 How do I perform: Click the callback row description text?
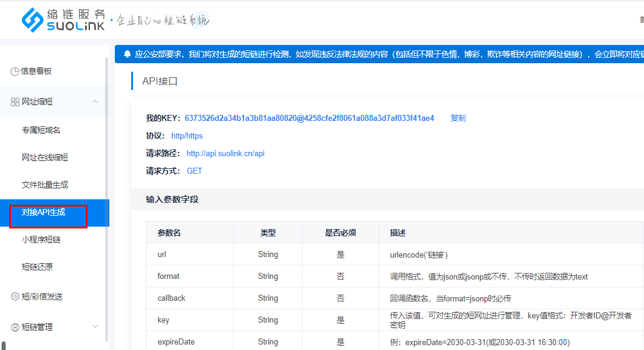click(x=451, y=298)
